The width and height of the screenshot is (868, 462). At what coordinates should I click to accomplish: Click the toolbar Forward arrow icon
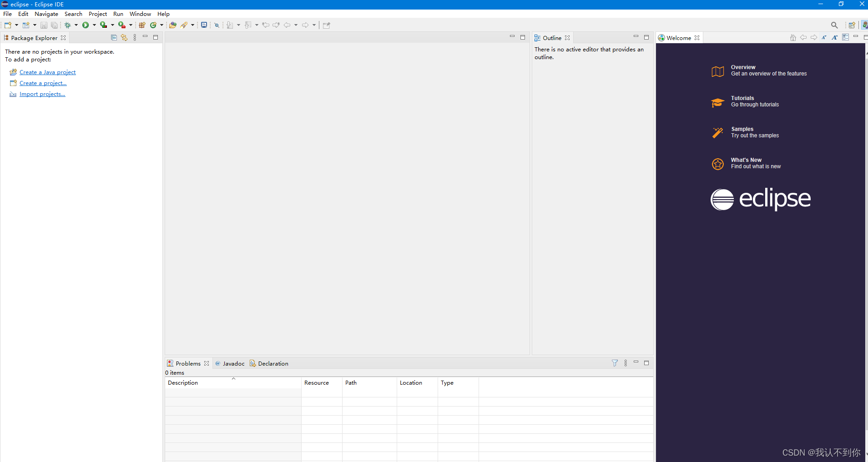305,25
